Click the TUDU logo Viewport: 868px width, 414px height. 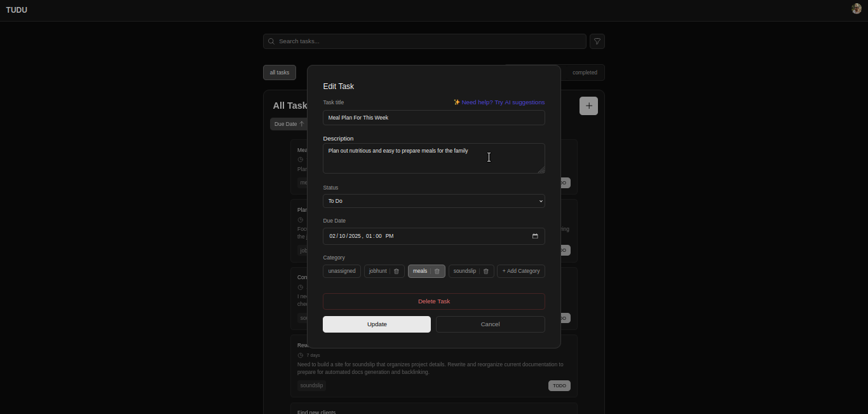17,10
